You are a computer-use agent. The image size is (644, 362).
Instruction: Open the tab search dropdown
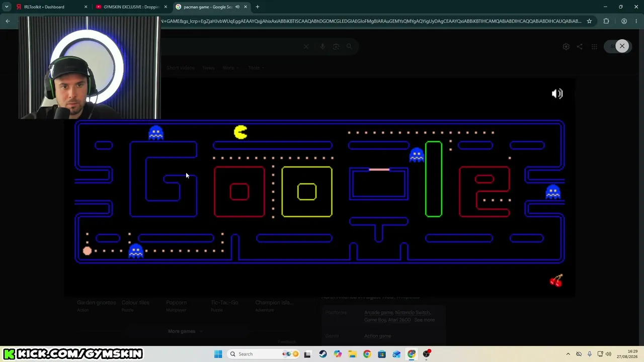pyautogui.click(x=7, y=7)
